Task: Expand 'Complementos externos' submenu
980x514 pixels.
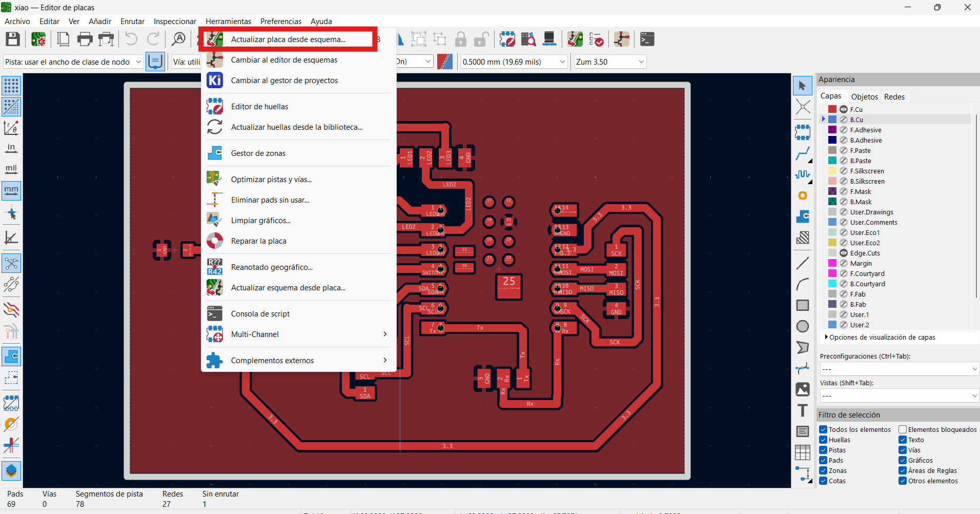Action: pyautogui.click(x=298, y=360)
